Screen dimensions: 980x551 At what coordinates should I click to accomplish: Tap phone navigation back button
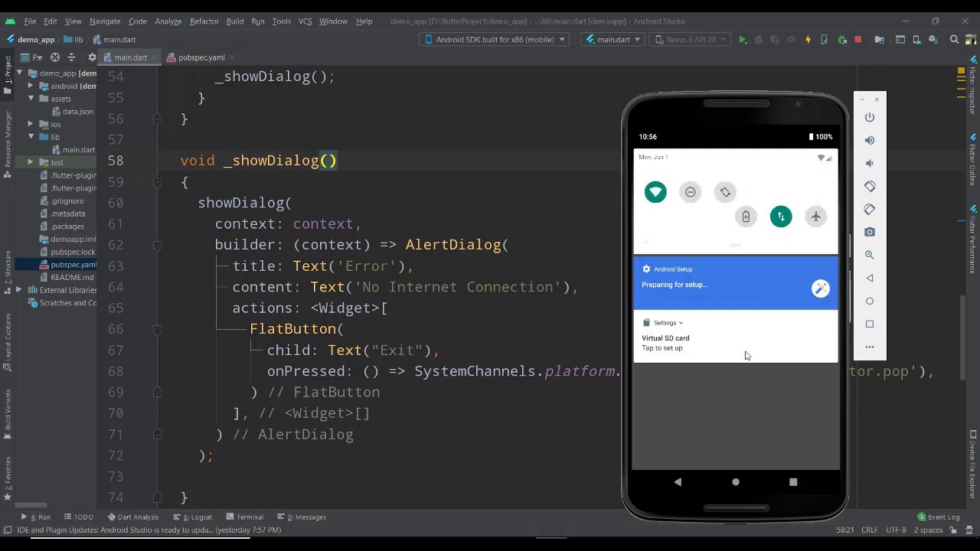coord(678,482)
